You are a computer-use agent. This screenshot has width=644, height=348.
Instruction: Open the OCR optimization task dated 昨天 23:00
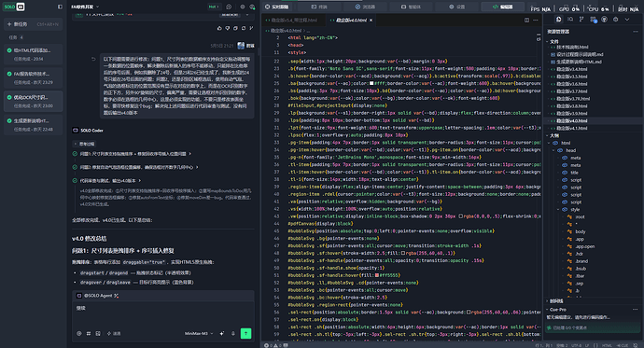34,101
